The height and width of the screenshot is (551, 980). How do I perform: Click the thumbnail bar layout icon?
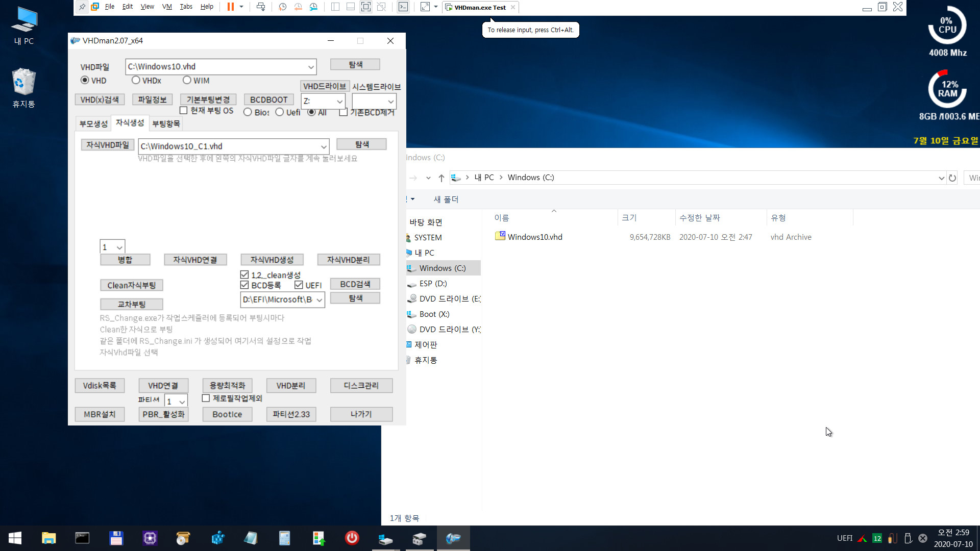pos(351,7)
